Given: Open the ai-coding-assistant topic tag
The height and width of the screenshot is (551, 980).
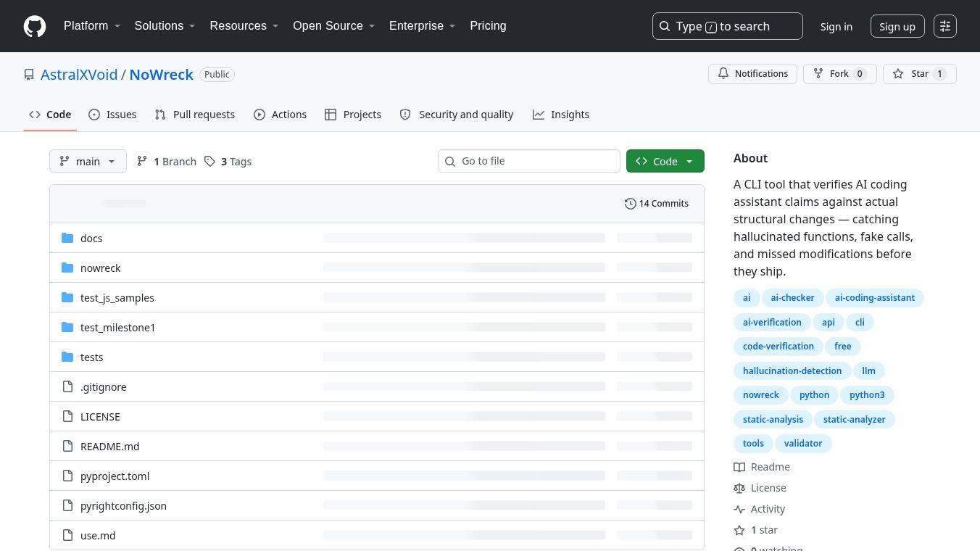Looking at the screenshot, I should [x=875, y=298].
